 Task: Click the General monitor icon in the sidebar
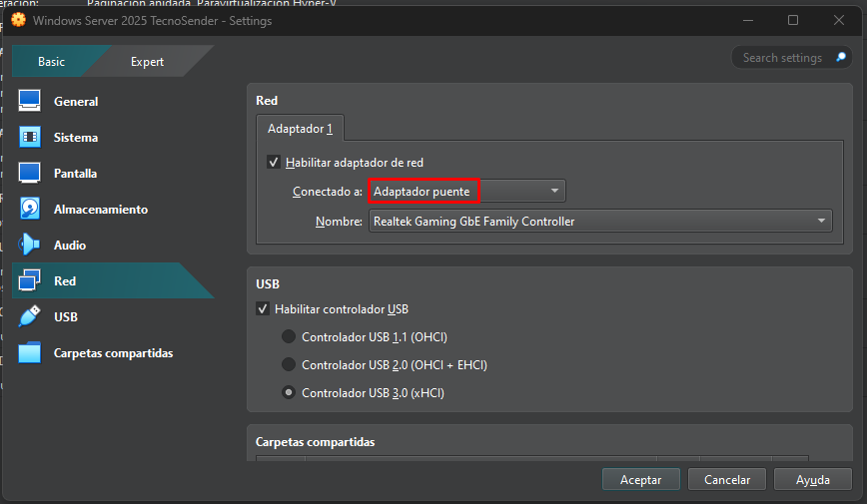[29, 101]
